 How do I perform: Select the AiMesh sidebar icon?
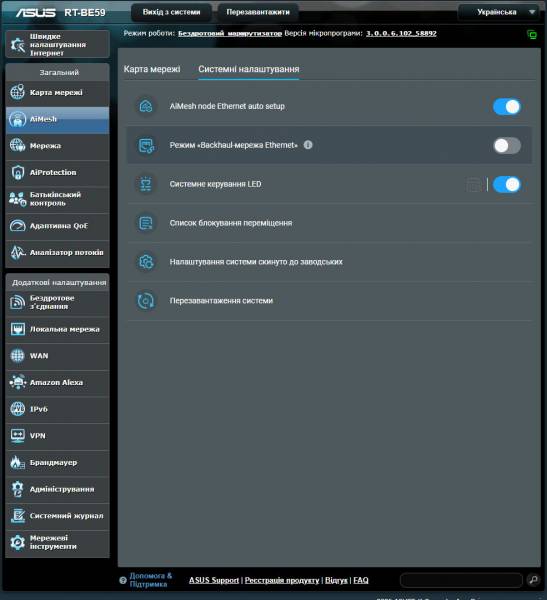pyautogui.click(x=17, y=119)
